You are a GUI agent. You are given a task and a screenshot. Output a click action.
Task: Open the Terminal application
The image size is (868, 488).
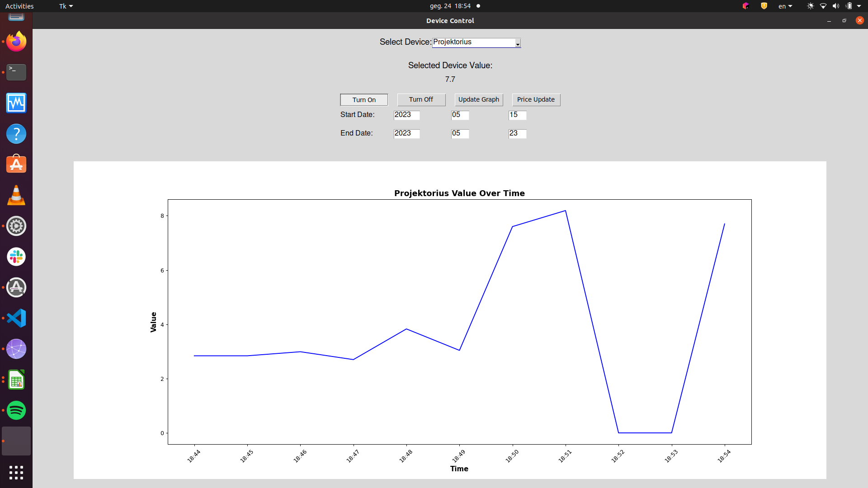16,72
